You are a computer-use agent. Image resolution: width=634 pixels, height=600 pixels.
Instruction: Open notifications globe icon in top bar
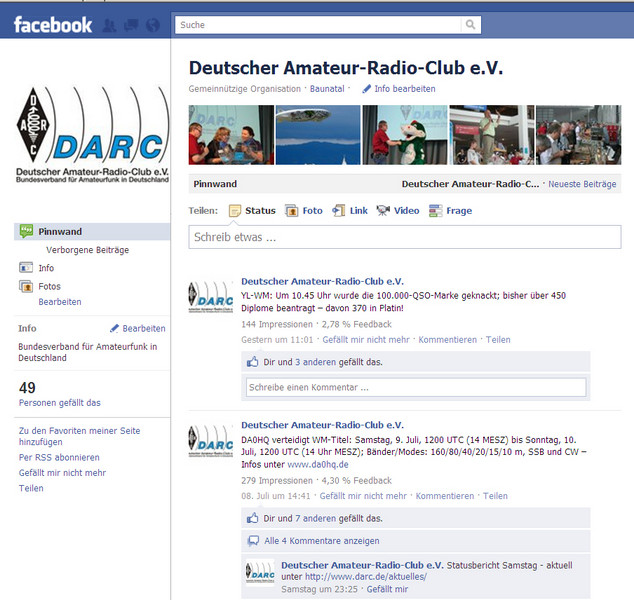click(x=153, y=25)
